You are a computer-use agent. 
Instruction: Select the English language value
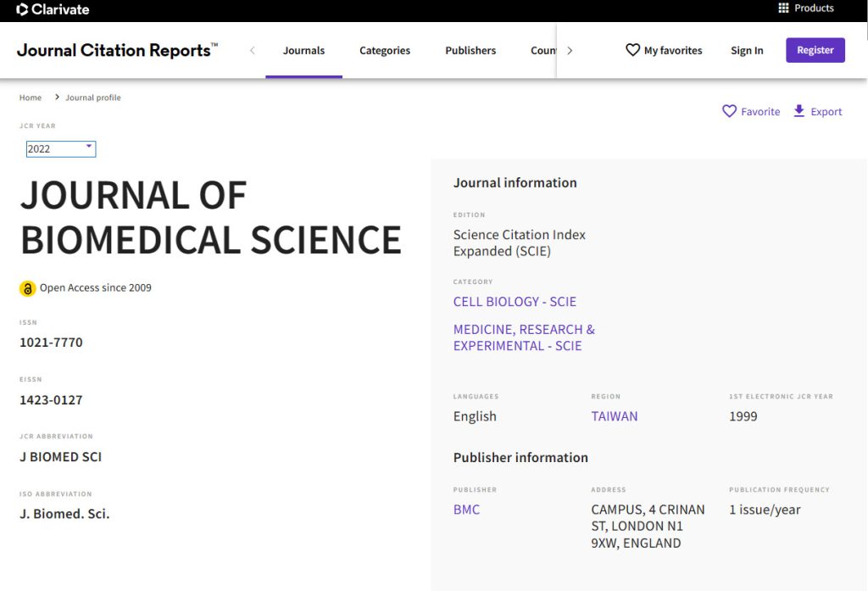pos(475,416)
